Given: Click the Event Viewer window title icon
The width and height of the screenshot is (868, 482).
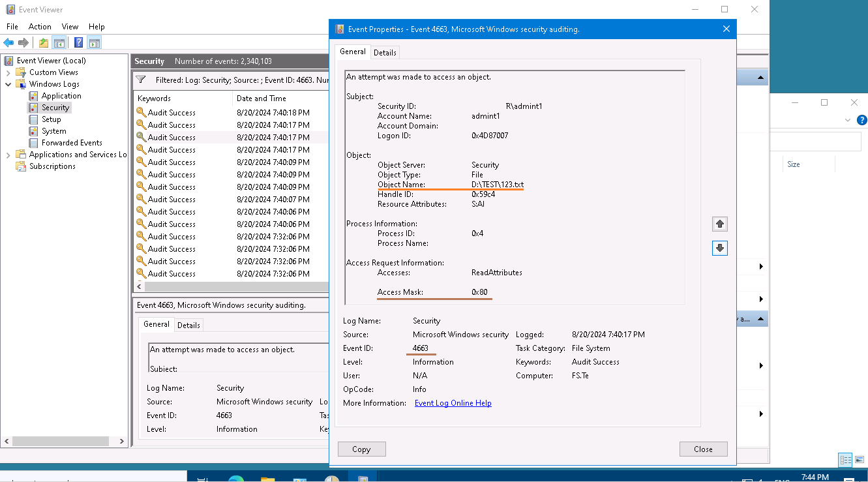Looking at the screenshot, I should coord(10,10).
